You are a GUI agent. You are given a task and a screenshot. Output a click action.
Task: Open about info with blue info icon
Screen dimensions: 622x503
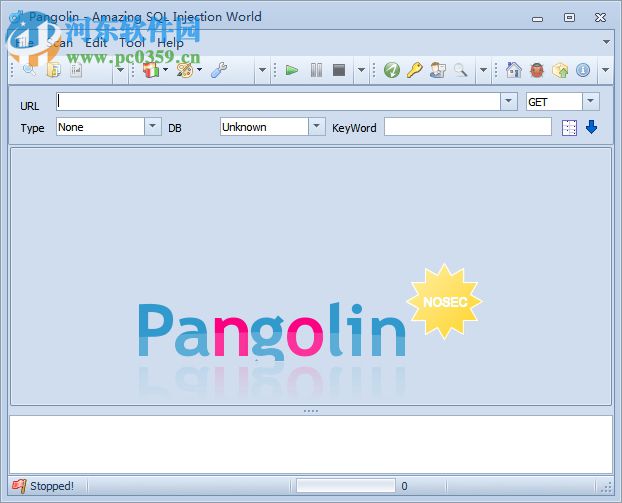coord(583,71)
